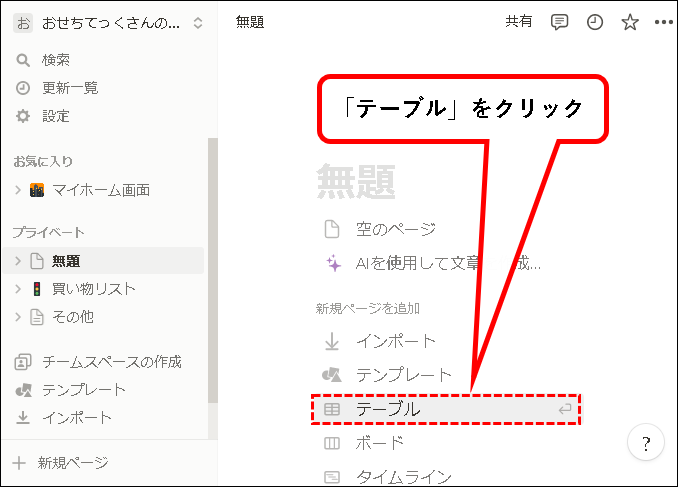Open テンプレート in sidebar
Screen dimensions: 678x487
point(84,390)
